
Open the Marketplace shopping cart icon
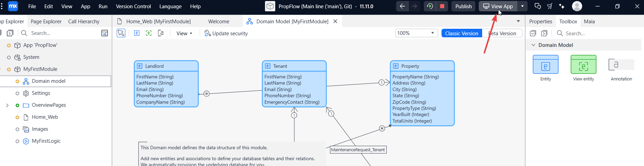coord(550,6)
